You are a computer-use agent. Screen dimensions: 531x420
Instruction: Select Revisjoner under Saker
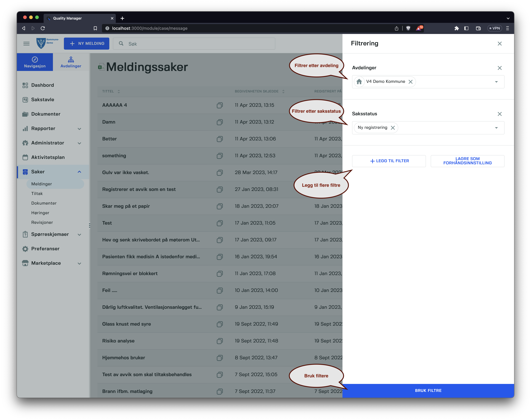click(42, 222)
